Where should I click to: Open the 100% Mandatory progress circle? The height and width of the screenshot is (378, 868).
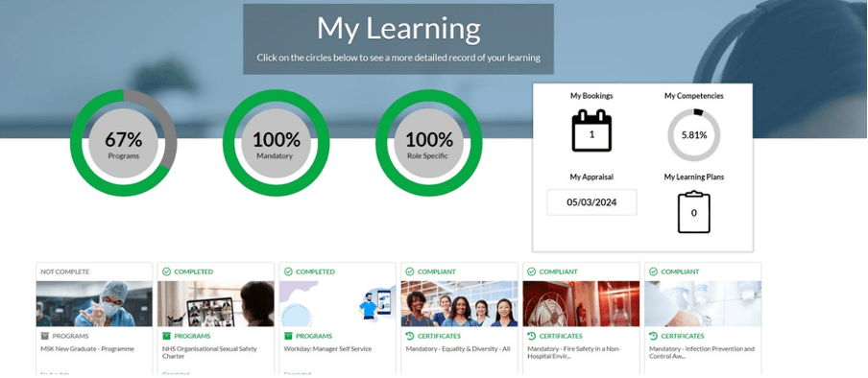pos(277,143)
